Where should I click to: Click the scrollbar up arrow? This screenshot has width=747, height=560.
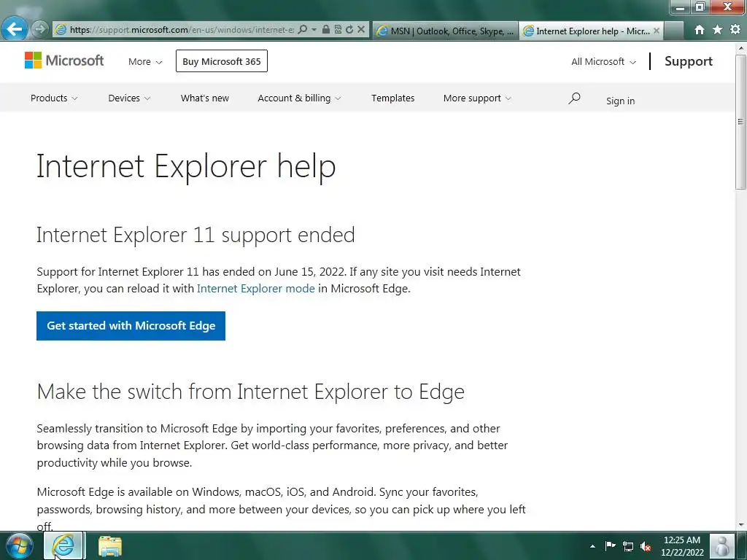point(741,48)
